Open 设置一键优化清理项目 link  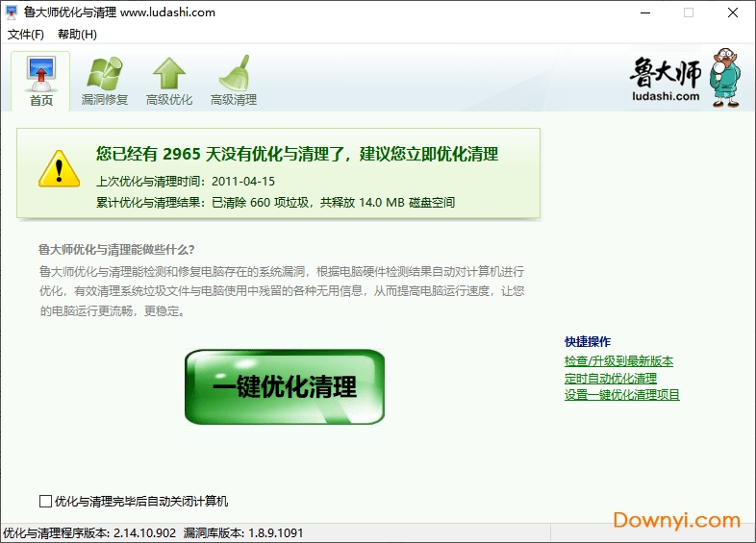tap(622, 395)
